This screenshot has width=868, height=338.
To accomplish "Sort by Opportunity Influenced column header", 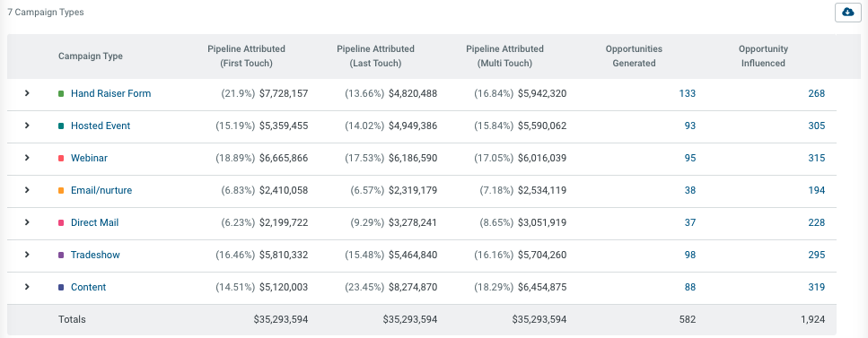I will click(x=763, y=56).
